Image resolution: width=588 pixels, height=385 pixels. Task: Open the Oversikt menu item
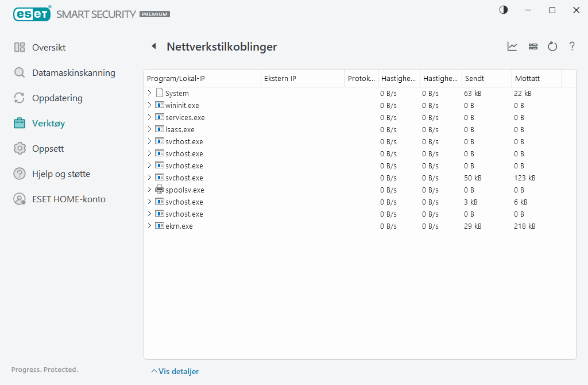(x=48, y=47)
